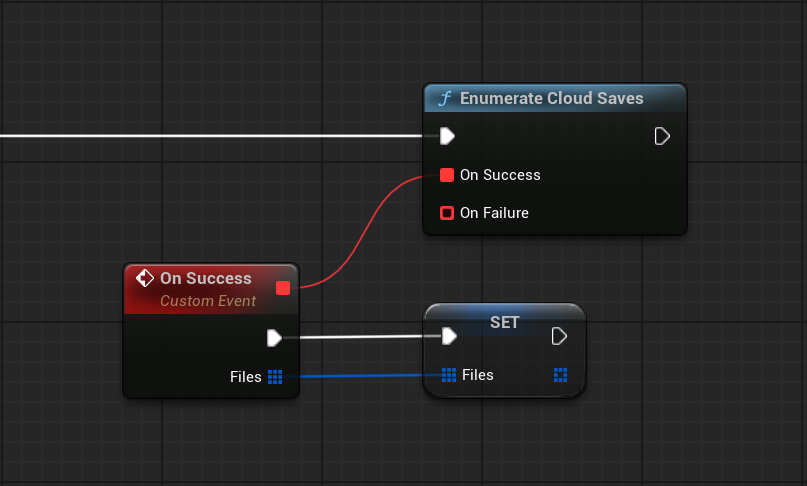Click the Files array output pin on SET
The width and height of the screenshot is (807, 486).
(560, 375)
